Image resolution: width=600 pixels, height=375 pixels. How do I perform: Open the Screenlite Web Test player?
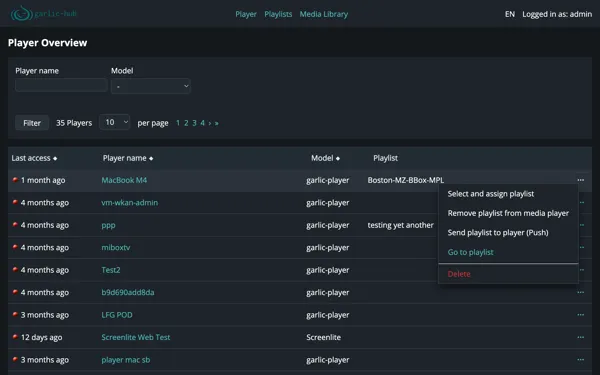(135, 338)
